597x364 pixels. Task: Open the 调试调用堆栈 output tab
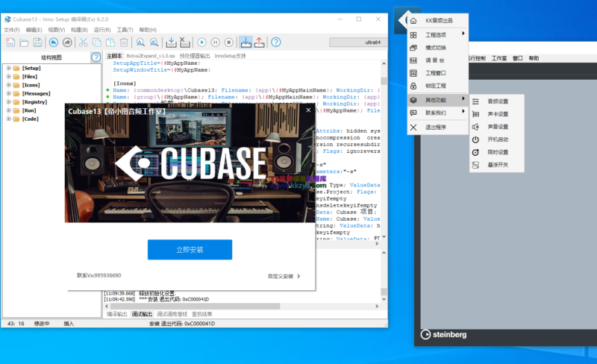[172, 314]
